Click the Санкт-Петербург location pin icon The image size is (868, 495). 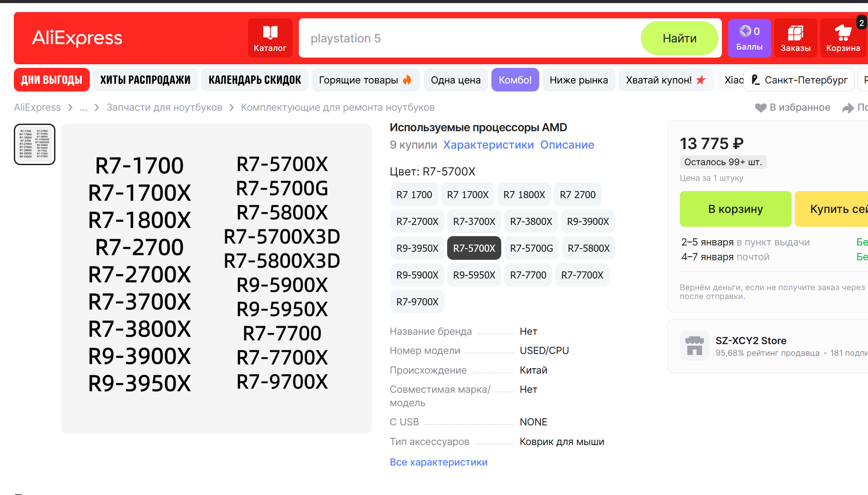[755, 80]
